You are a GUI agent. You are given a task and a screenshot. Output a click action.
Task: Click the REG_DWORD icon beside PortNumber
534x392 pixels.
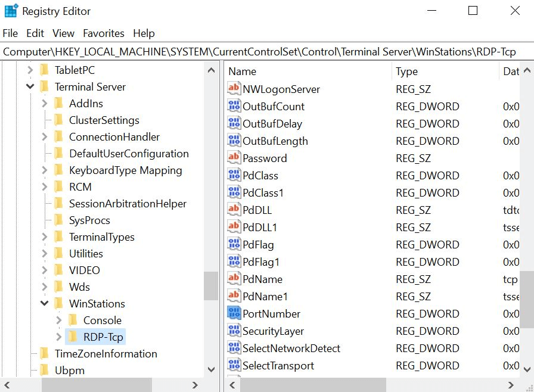click(x=235, y=313)
